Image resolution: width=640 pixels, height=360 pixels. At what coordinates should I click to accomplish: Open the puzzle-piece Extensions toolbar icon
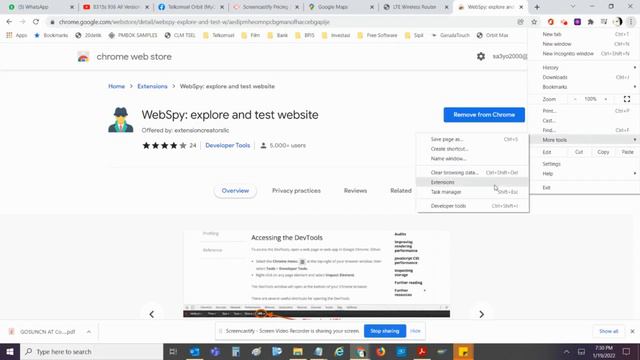click(590, 22)
